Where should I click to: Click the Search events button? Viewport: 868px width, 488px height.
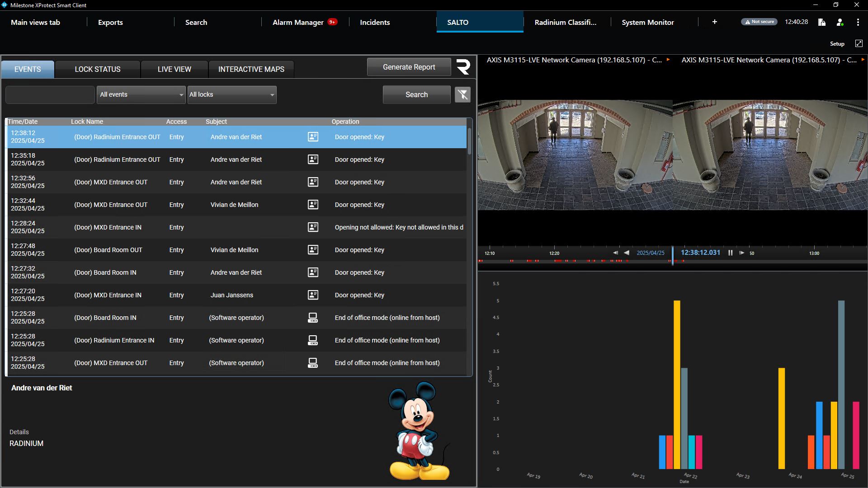click(416, 95)
